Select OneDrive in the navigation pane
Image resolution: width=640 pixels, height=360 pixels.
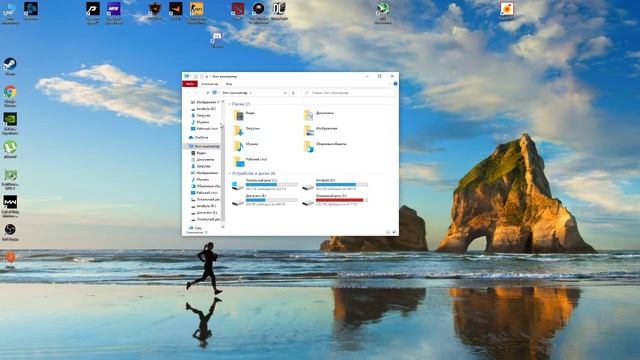198,138
